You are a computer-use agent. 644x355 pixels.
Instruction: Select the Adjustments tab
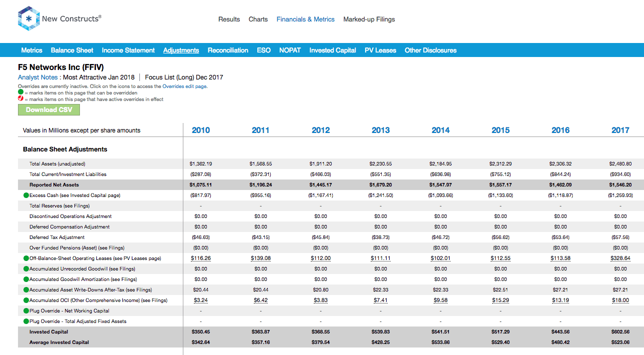[181, 50]
